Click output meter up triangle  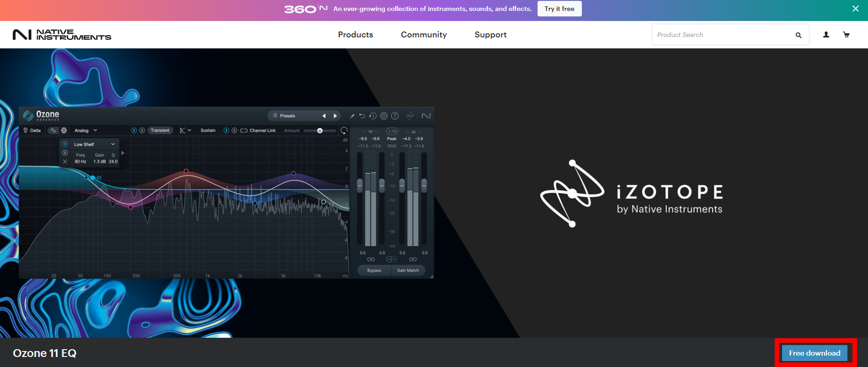413,132
